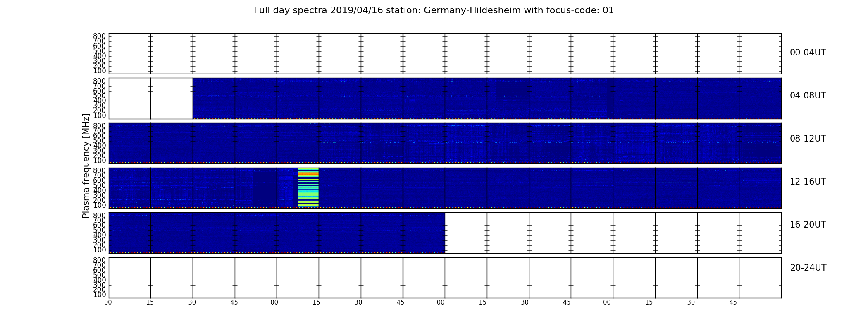Select the "00-04UT" panel label
Image resolution: width=868 pixels, height=331 pixels.
tap(808, 53)
